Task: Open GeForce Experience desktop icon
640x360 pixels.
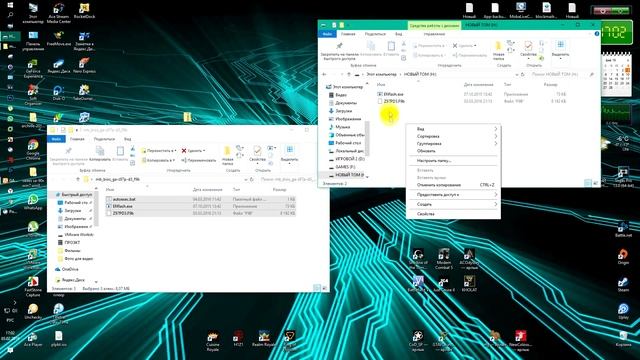Action: pyautogui.click(x=33, y=69)
